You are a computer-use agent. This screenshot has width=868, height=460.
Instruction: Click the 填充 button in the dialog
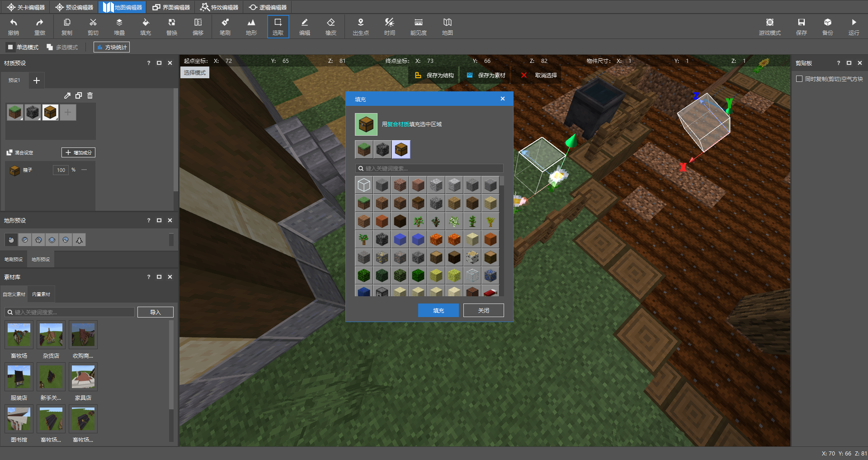point(439,310)
